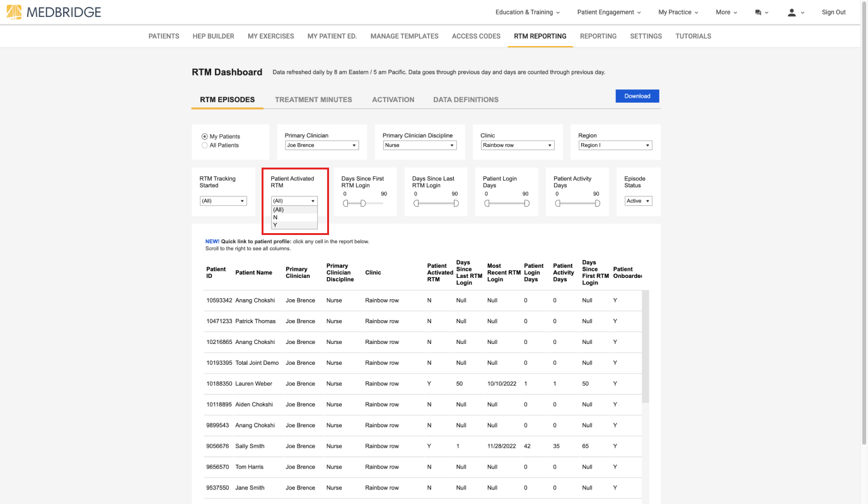868x504 pixels.
Task: Open the RTM Tracking Started dropdown
Action: point(223,201)
